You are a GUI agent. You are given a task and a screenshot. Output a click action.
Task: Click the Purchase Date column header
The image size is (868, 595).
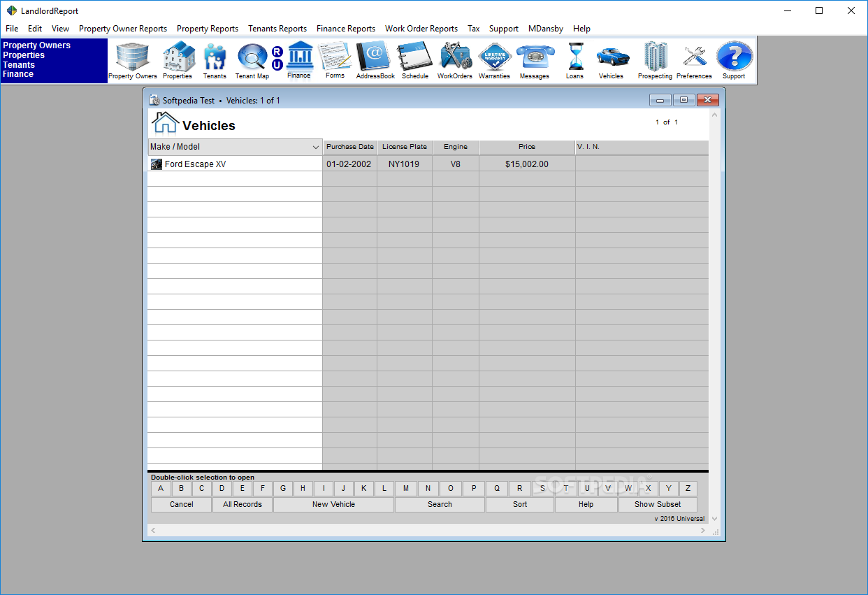[x=350, y=147]
